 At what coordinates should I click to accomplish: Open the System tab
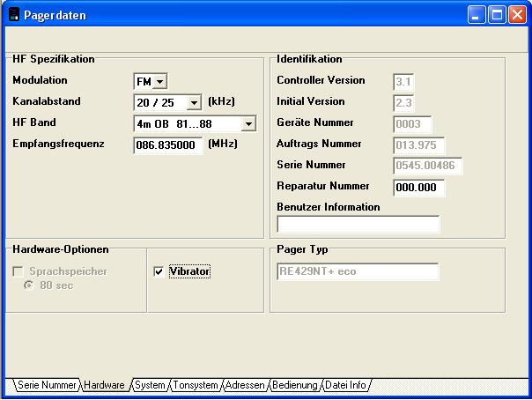150,385
